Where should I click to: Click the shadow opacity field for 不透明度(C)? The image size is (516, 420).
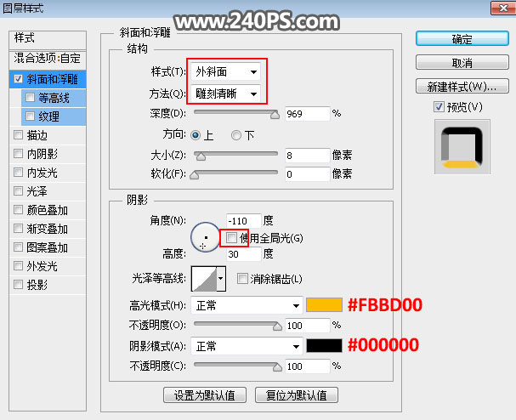point(308,366)
